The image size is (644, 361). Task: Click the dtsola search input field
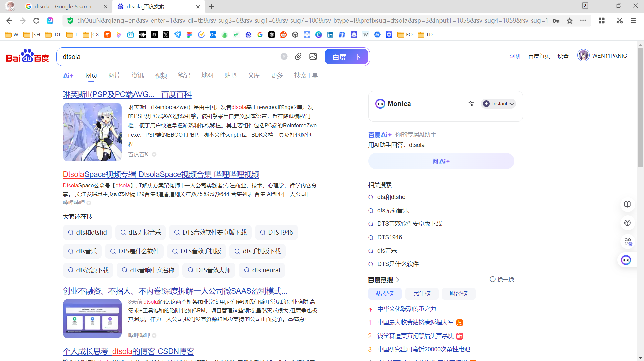click(168, 57)
